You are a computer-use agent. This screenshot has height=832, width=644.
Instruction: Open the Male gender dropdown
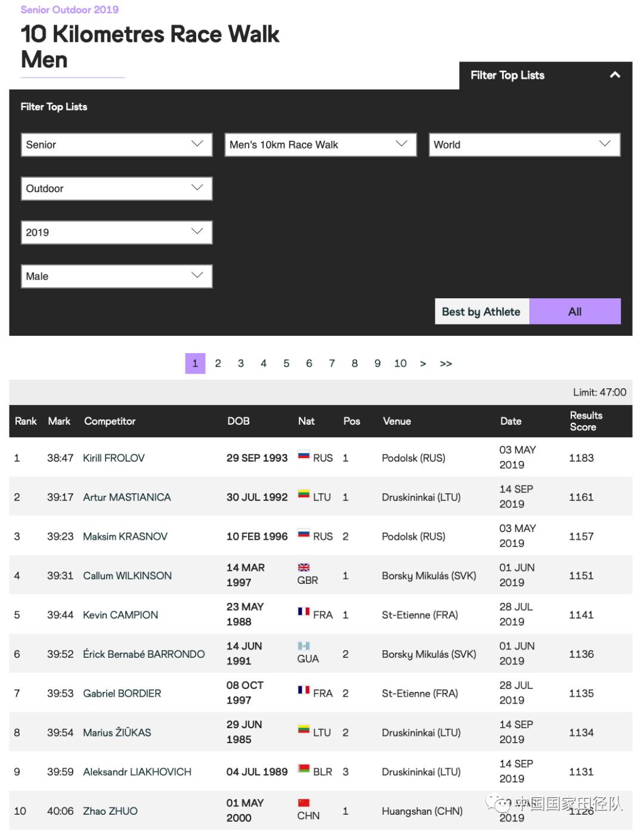117,276
